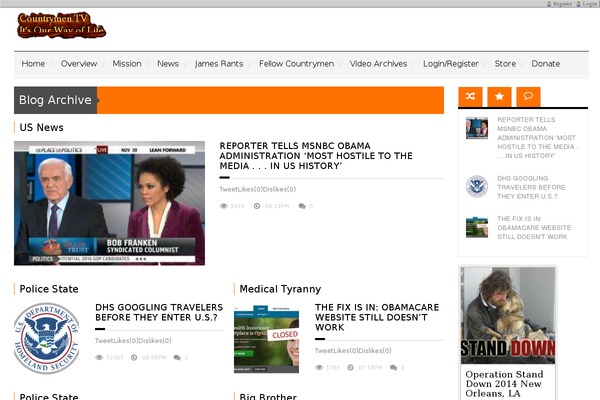
Task: Click the shuffle/random posts tab icon
Action: pyautogui.click(x=470, y=96)
